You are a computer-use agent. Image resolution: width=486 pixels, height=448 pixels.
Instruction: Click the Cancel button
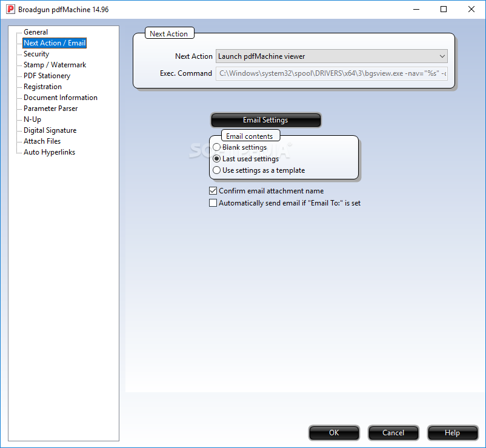pyautogui.click(x=393, y=433)
